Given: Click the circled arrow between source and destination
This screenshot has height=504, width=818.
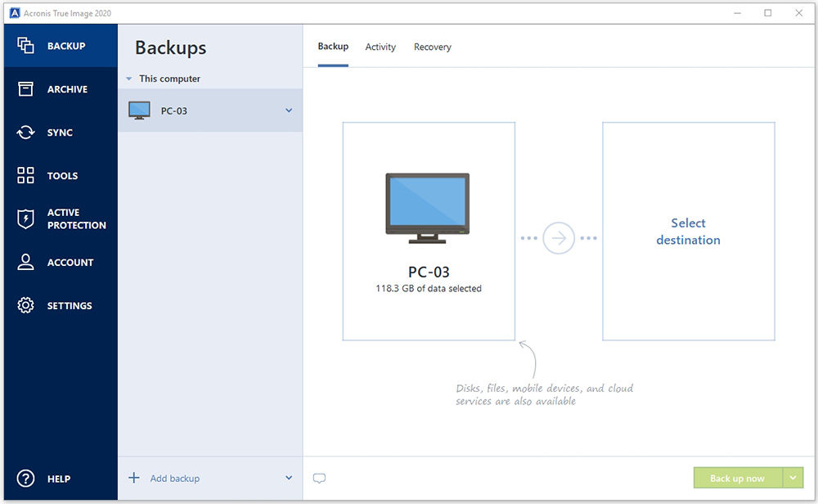Looking at the screenshot, I should (x=558, y=238).
